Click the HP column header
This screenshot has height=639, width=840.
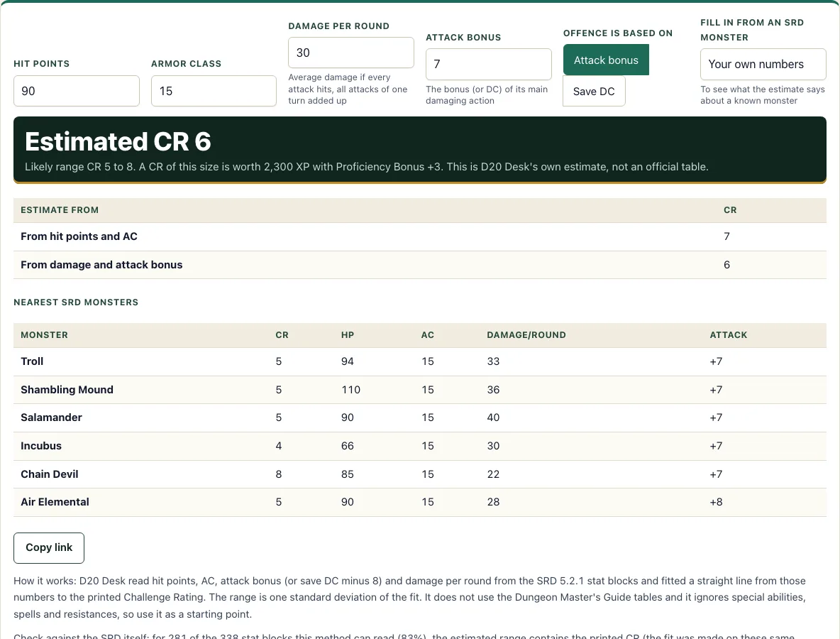click(x=348, y=335)
